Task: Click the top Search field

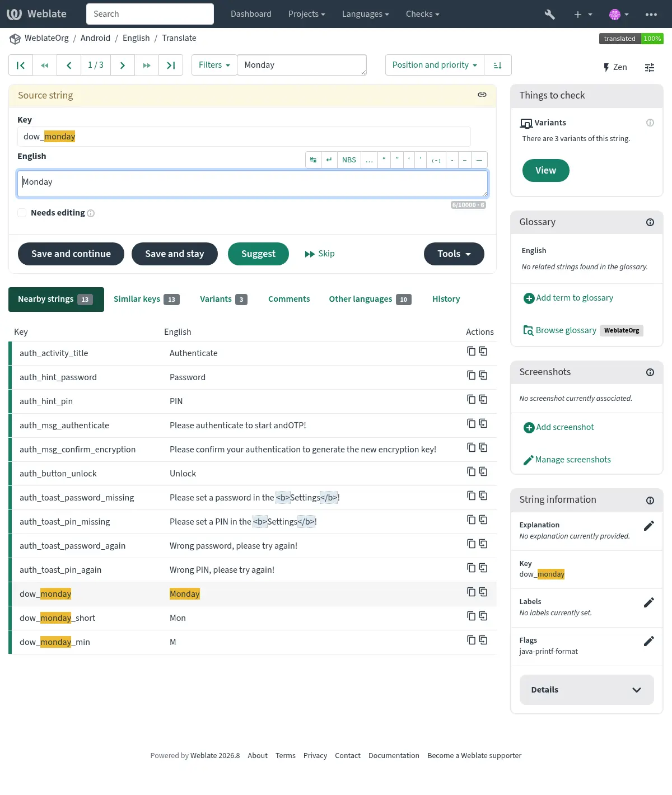Action: click(150, 14)
